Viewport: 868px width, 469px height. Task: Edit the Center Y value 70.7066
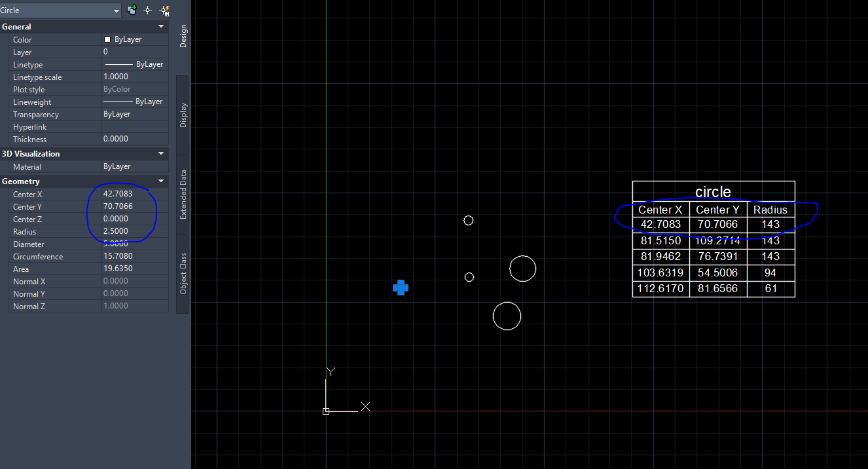coord(135,206)
